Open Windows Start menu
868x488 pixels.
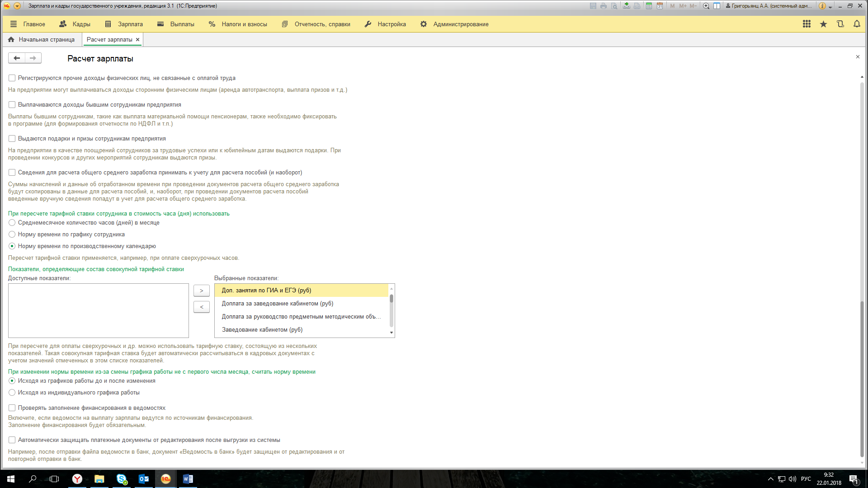pyautogui.click(x=11, y=479)
